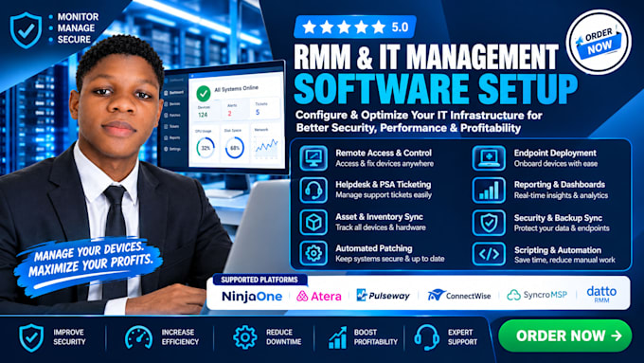Screen dimensions: 644x363
Task: Click the five-star 5.0 rating badge
Action: click(x=355, y=27)
